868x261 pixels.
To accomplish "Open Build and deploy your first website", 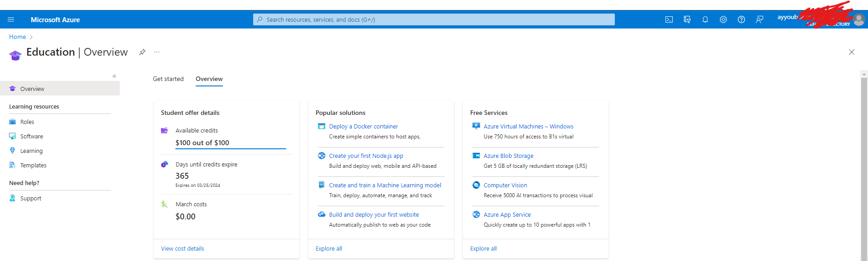I will click(374, 214).
